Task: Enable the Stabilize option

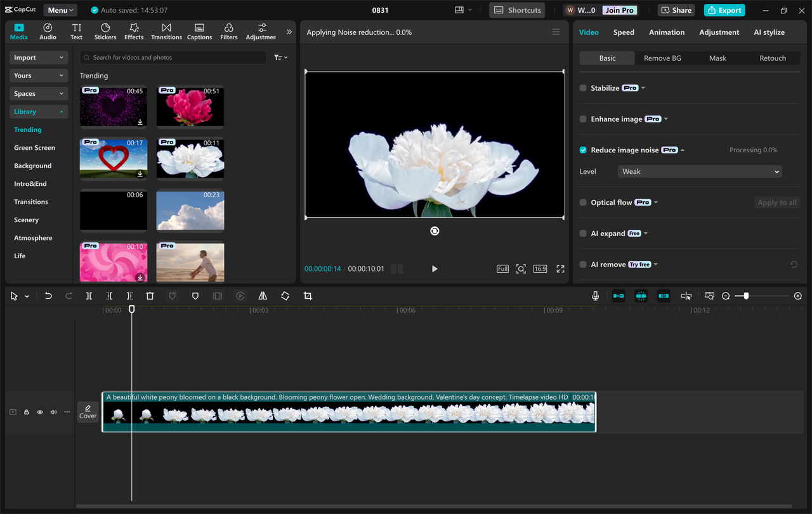Action: 582,88
